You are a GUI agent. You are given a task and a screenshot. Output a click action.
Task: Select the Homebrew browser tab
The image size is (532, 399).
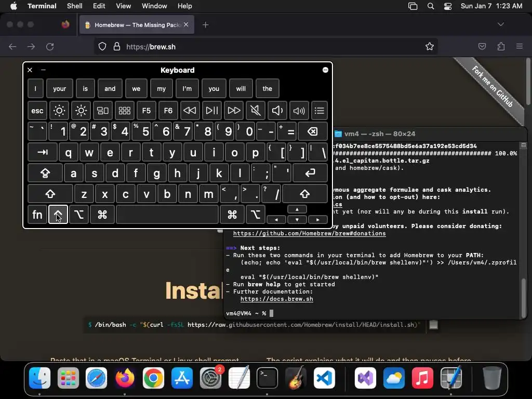137,25
